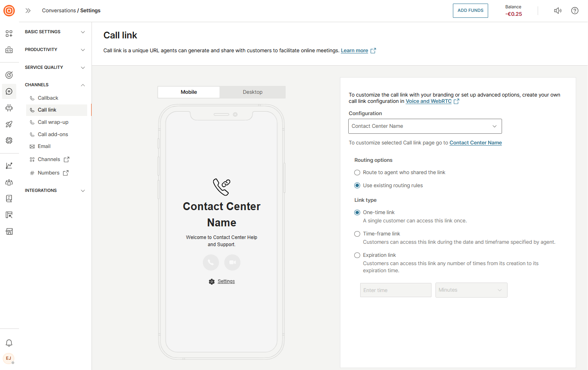The height and width of the screenshot is (370, 588).
Task: Click the phone call icon in preview
Action: pos(211,262)
